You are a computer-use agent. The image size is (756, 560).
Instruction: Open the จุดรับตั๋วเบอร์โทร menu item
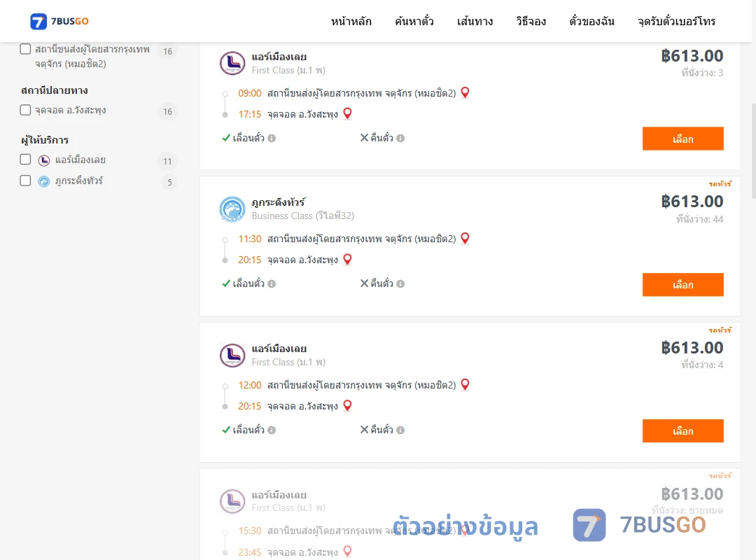pos(676,21)
